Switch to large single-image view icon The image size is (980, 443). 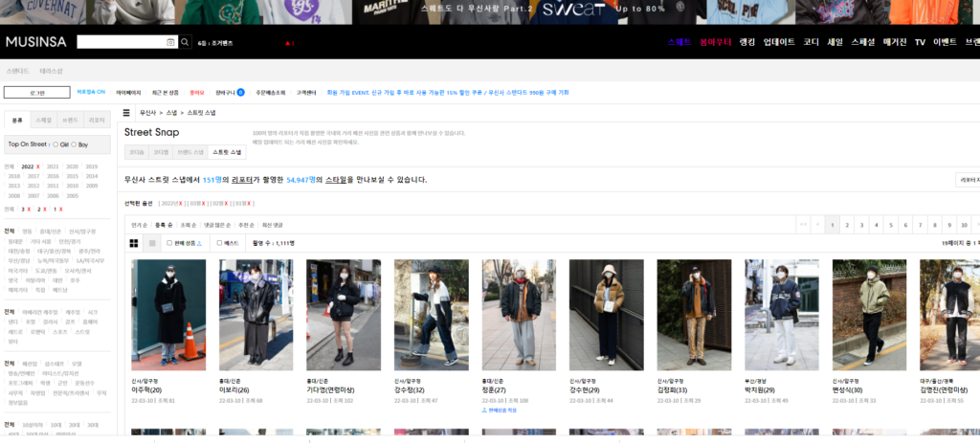pyautogui.click(x=152, y=243)
